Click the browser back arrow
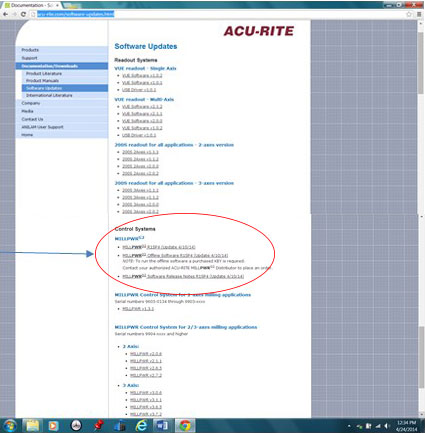The height and width of the screenshot is (434, 425). click(5, 14)
